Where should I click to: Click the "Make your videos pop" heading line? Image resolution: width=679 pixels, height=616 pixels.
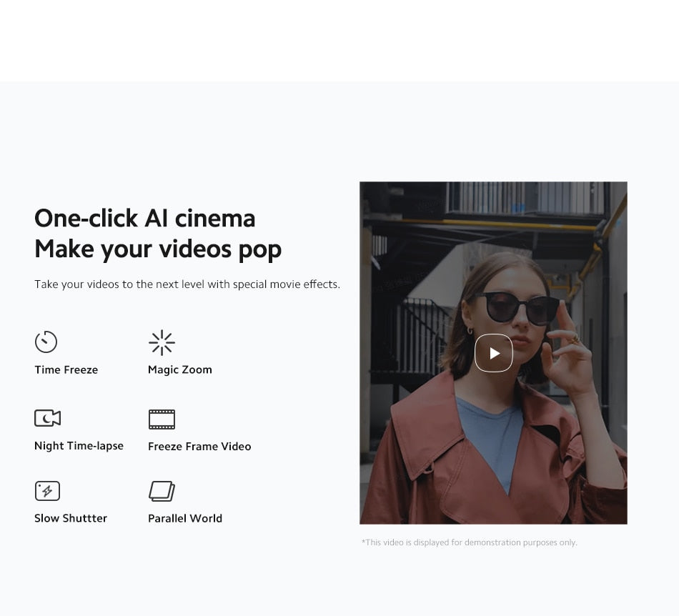click(x=158, y=249)
